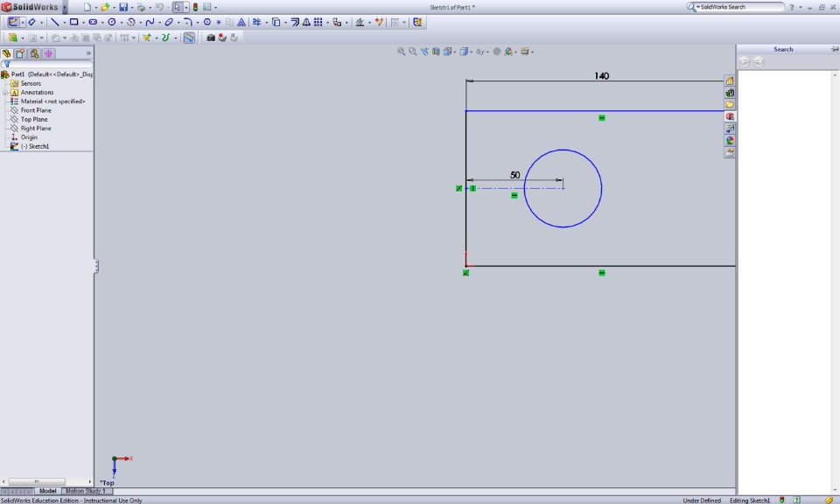This screenshot has width=840, height=504.
Task: Click the Save floppy disk icon
Action: pos(123,7)
